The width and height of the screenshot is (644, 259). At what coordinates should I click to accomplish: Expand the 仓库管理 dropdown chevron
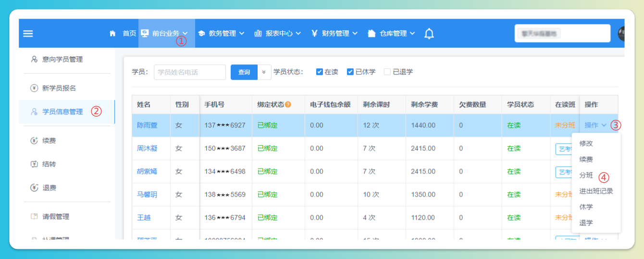412,33
